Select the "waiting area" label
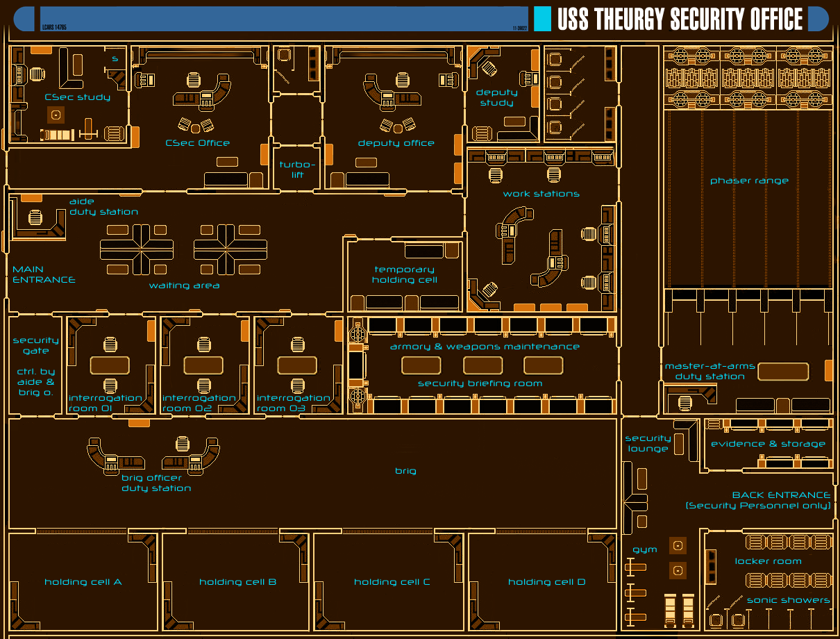 [x=185, y=285]
